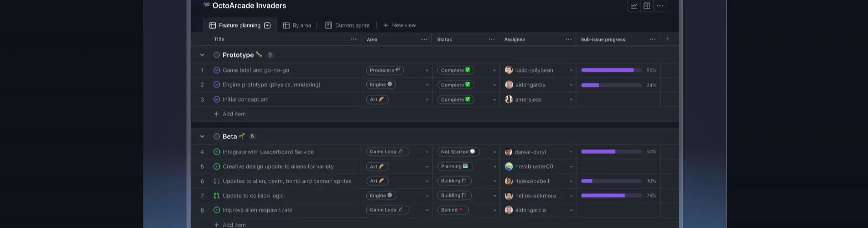Open Title column options menu
Screen dimensions: 868x228
[x=353, y=39]
